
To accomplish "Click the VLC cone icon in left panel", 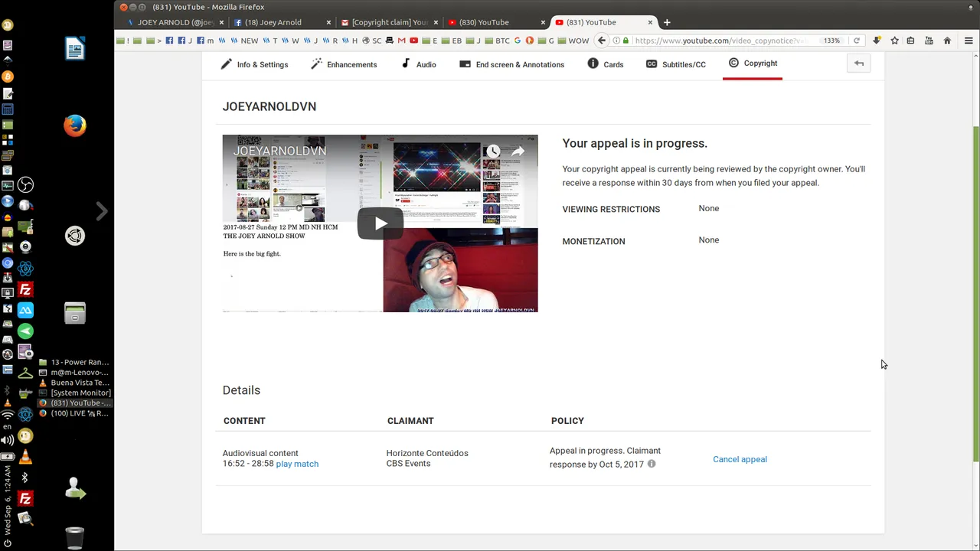I will (25, 458).
